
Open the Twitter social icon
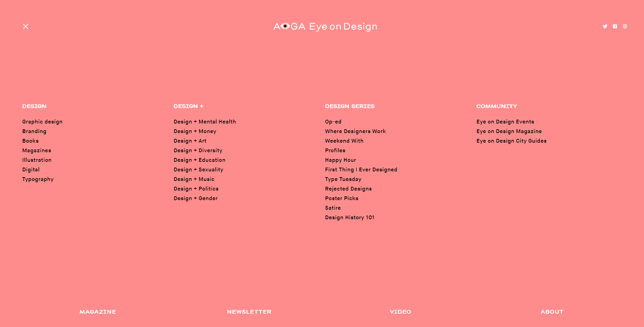(605, 26)
